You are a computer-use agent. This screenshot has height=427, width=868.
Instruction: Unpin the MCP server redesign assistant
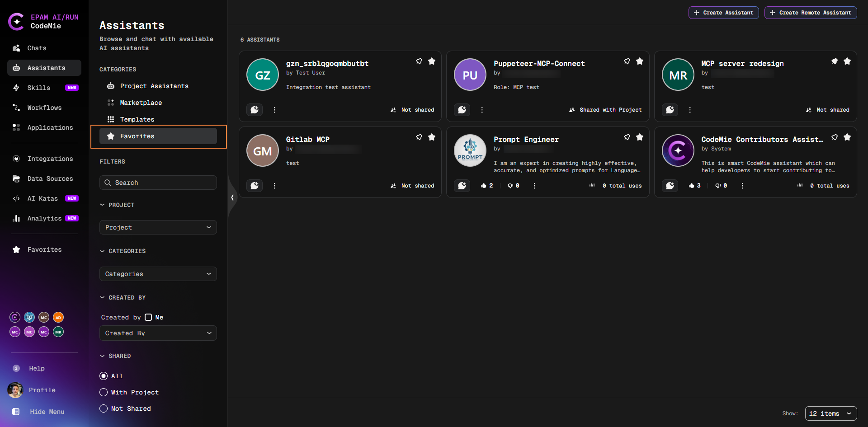click(x=835, y=61)
